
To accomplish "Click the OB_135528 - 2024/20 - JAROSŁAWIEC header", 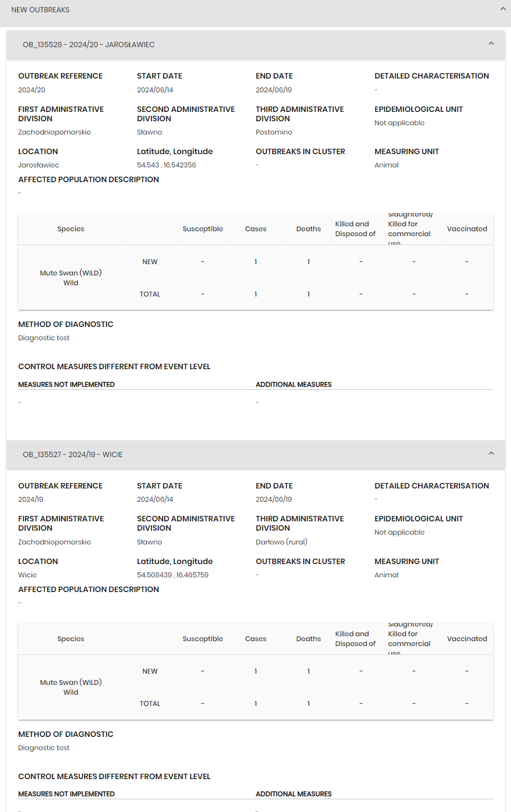I will click(88, 45).
